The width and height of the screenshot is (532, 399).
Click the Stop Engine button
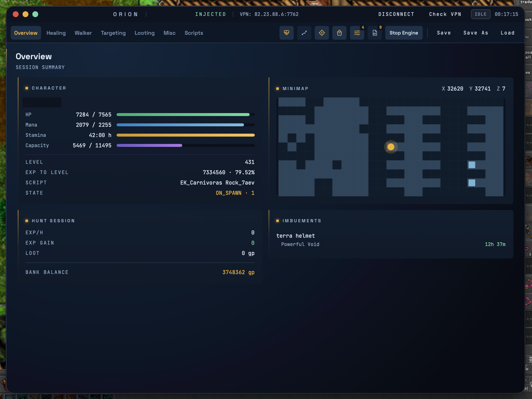(x=404, y=33)
